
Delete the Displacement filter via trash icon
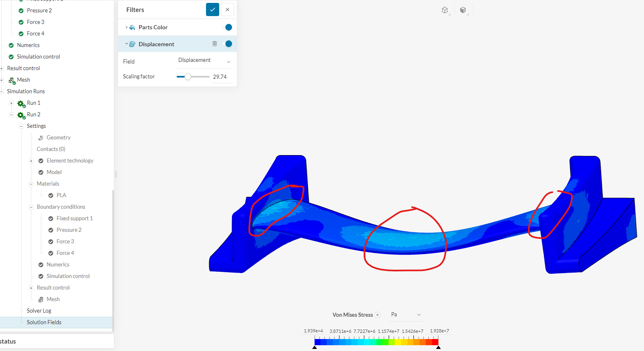point(215,44)
